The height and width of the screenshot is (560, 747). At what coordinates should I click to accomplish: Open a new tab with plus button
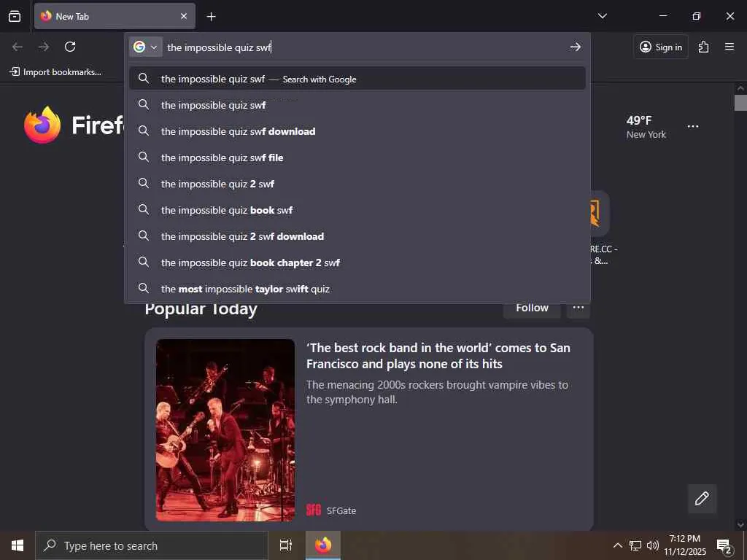click(211, 17)
